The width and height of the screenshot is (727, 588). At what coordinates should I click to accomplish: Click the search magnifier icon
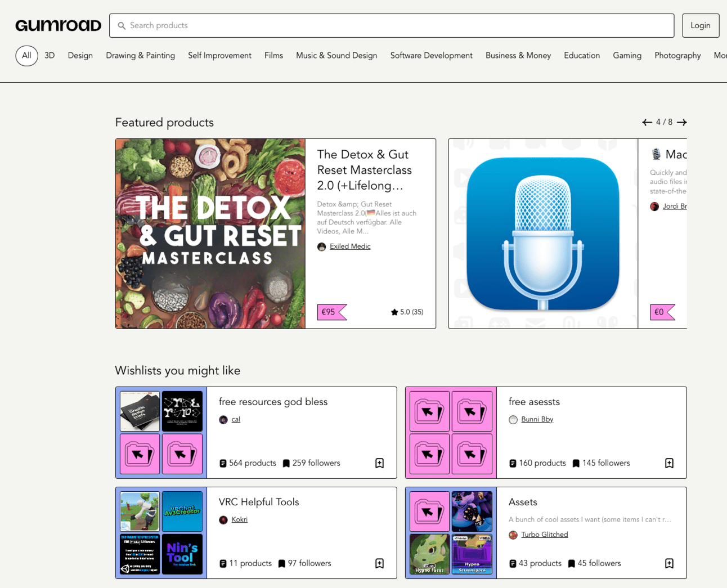coord(122,25)
